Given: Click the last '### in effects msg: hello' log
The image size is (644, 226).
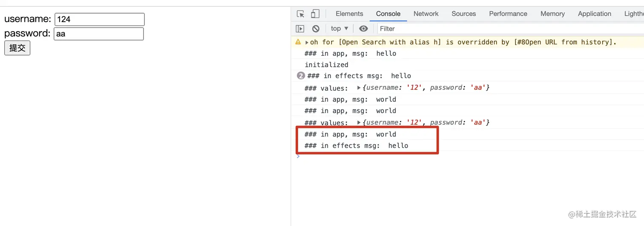Looking at the screenshot, I should pos(356,146).
